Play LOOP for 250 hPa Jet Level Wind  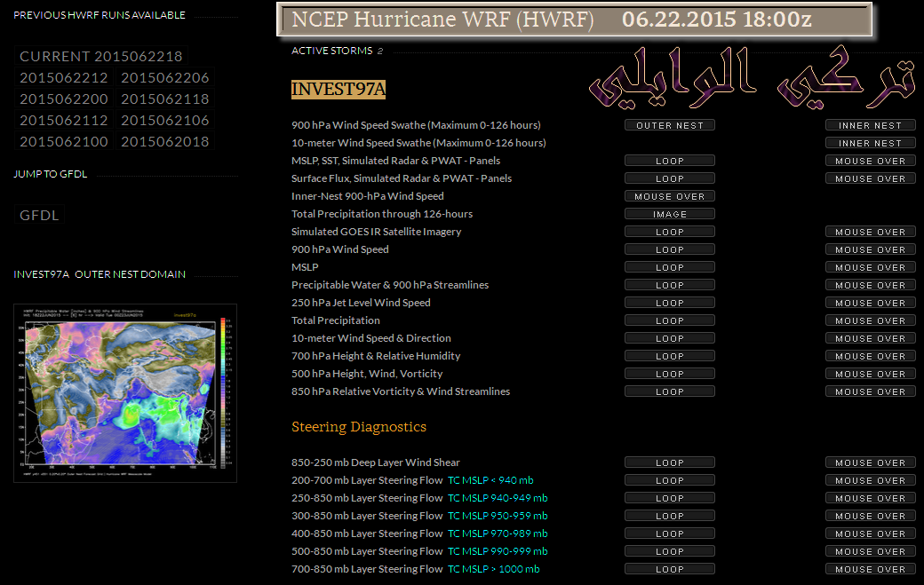click(669, 303)
